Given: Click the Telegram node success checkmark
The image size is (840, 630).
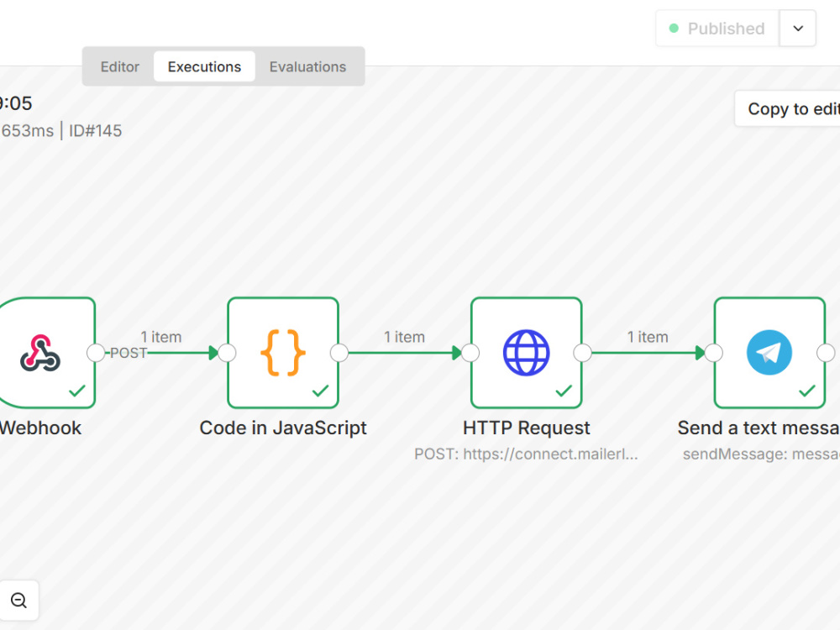Looking at the screenshot, I should pos(806,391).
